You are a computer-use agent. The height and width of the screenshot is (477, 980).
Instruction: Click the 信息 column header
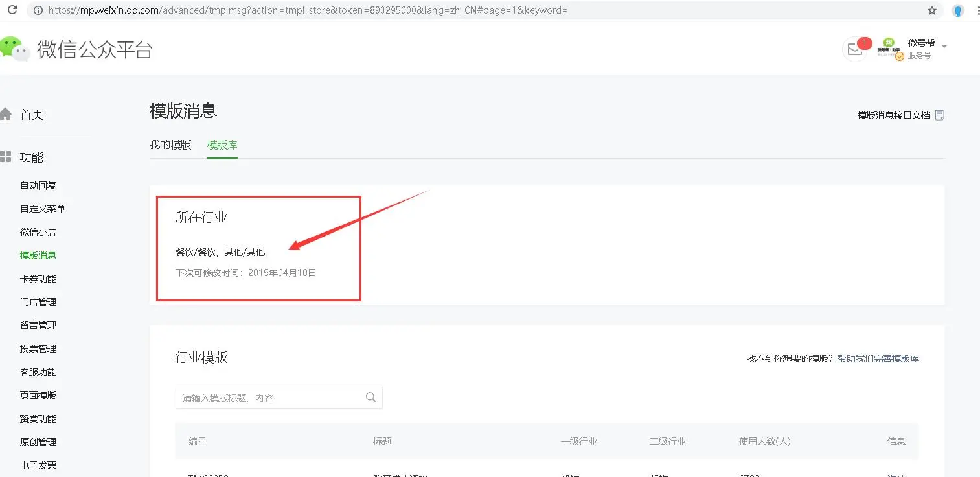896,441
